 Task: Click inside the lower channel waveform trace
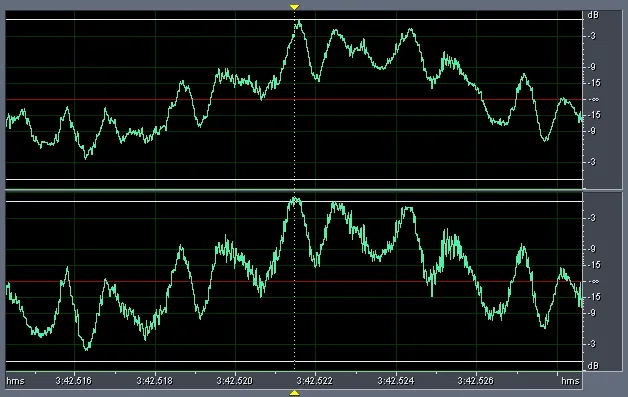click(294, 281)
